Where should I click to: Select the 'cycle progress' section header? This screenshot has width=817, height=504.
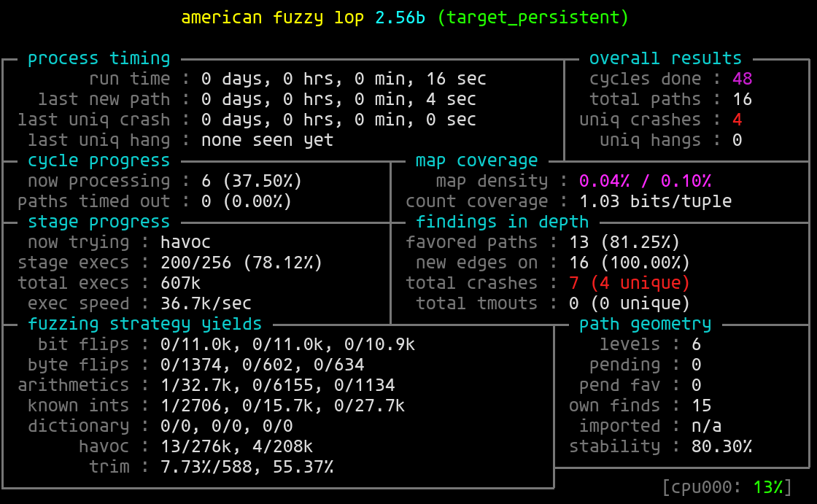pos(99,160)
